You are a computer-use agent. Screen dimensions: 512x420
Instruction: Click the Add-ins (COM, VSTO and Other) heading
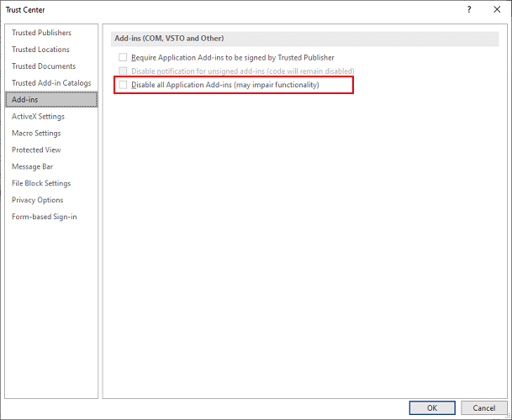(169, 39)
